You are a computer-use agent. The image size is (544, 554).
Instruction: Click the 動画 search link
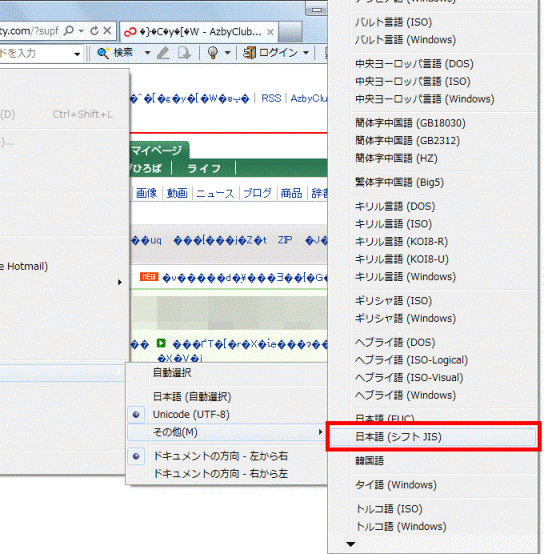point(177,193)
